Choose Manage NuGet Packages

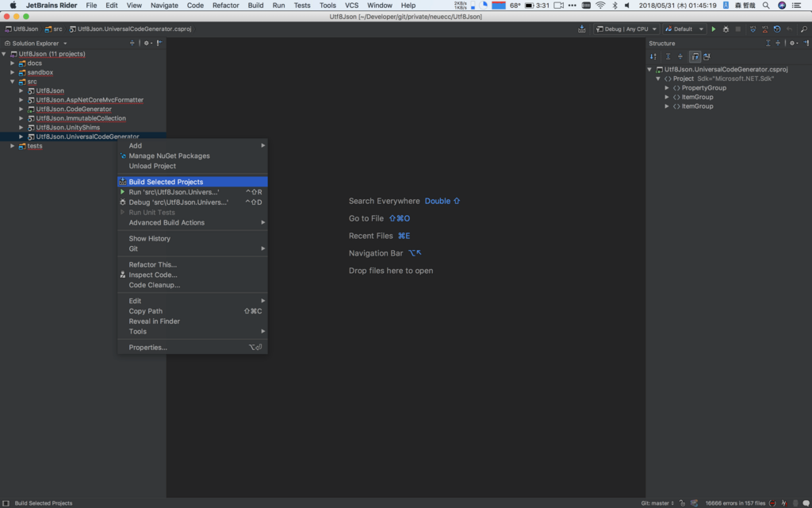point(193,156)
